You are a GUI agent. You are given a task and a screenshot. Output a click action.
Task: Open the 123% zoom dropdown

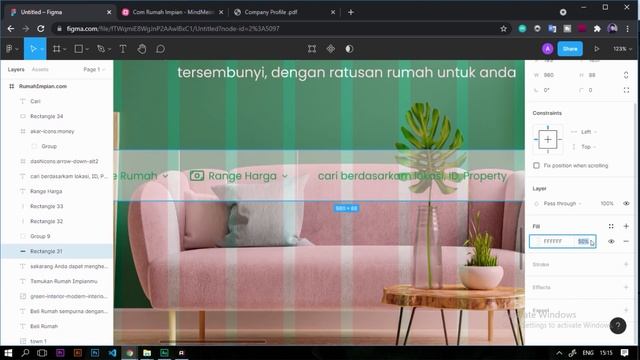click(622, 49)
